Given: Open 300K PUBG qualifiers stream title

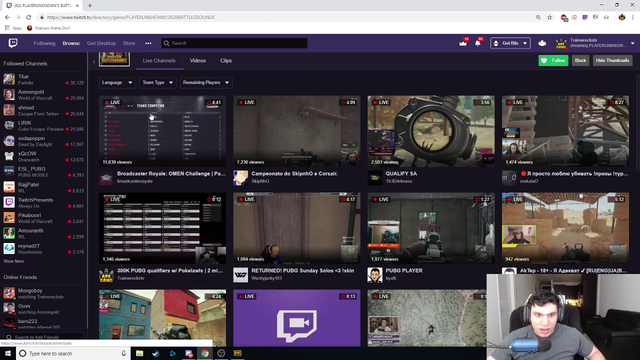Looking at the screenshot, I should 170,271.
